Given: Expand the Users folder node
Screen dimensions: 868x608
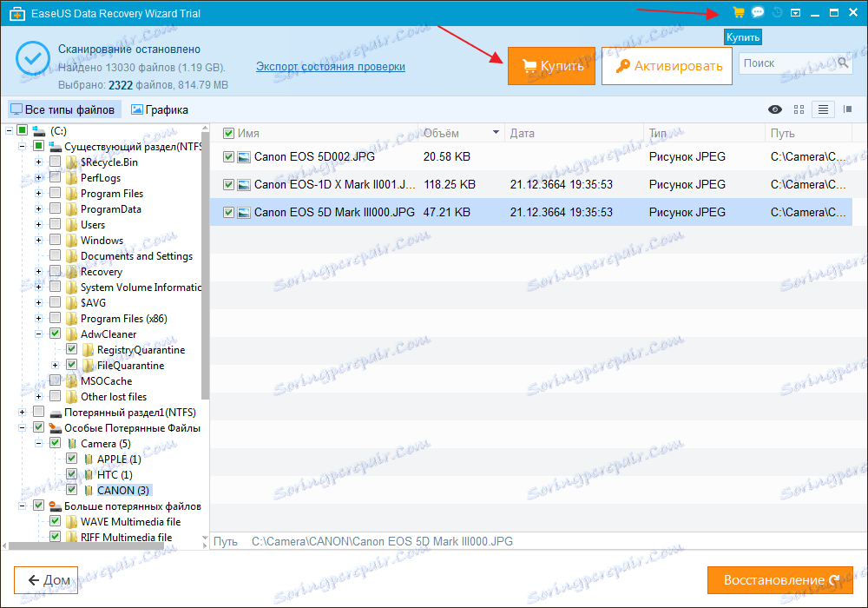Looking at the screenshot, I should (x=38, y=224).
